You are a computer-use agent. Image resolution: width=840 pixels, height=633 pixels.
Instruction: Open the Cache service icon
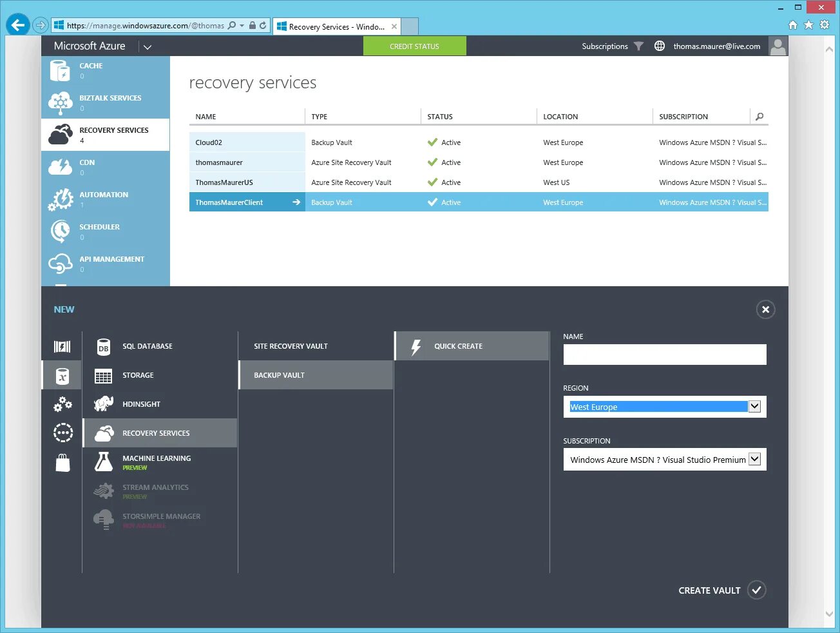(60, 70)
